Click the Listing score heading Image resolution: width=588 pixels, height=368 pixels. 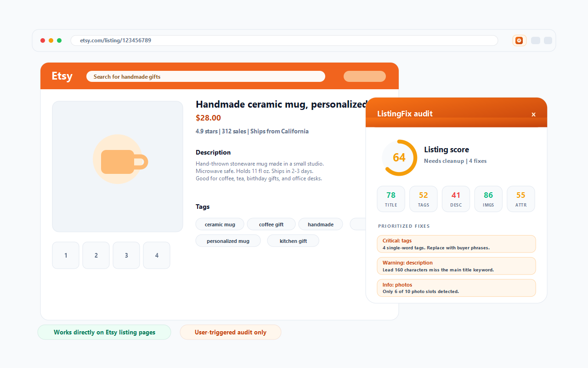tap(447, 149)
